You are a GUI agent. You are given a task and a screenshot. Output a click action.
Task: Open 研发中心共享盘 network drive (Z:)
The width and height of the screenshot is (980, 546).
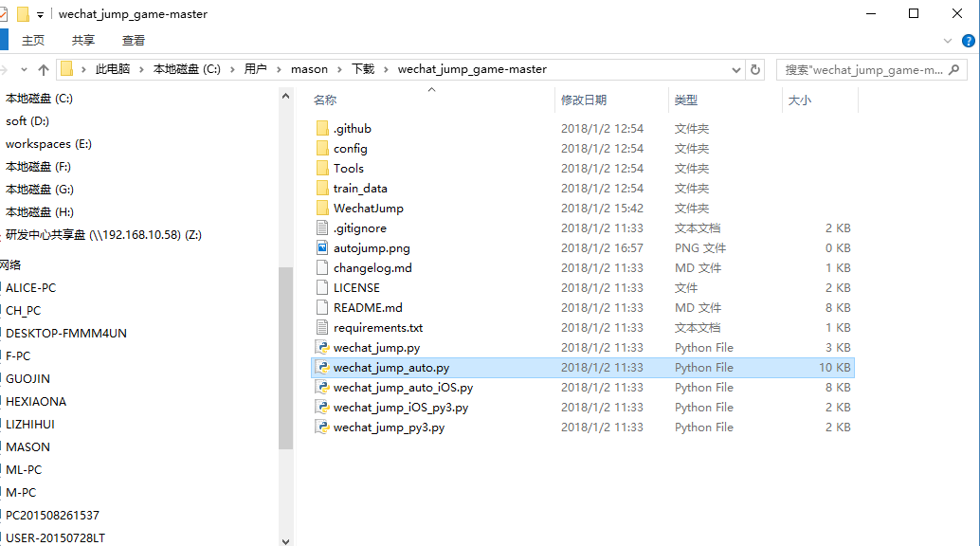(x=103, y=235)
